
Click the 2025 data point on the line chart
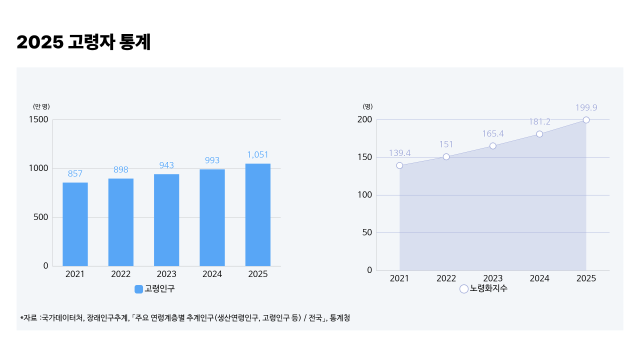586,120
